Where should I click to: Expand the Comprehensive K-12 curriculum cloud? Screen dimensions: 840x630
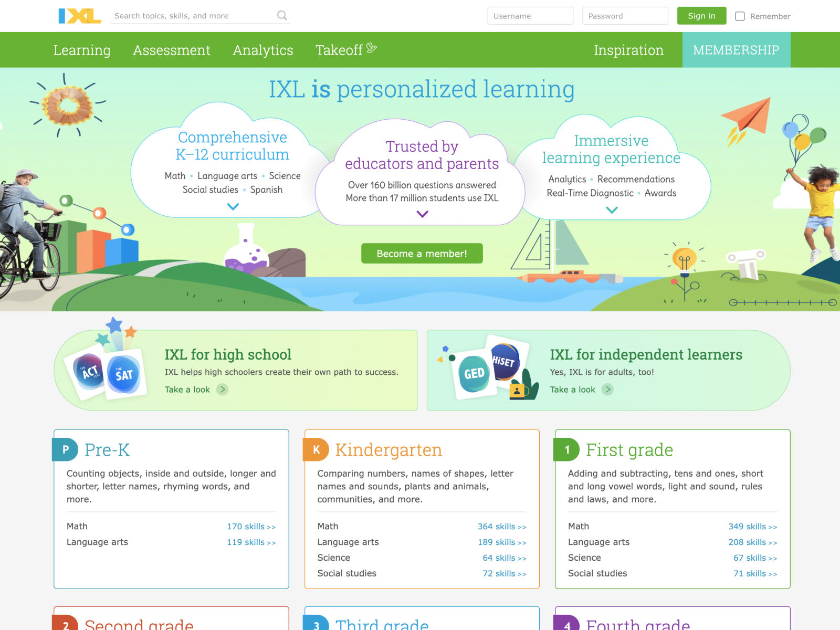coord(233,207)
